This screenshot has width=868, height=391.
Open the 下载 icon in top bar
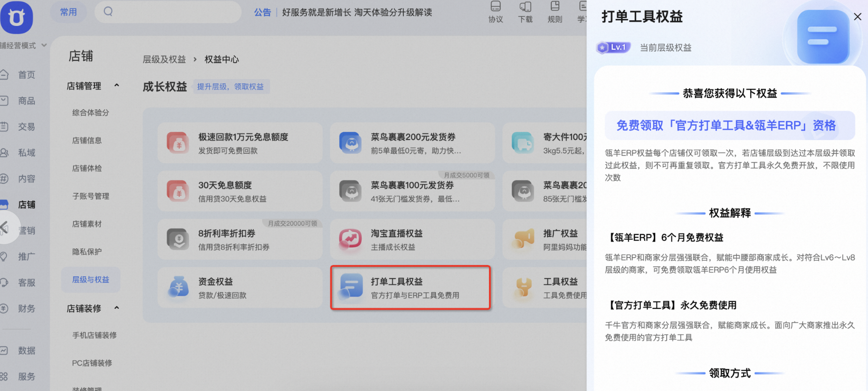click(x=525, y=6)
